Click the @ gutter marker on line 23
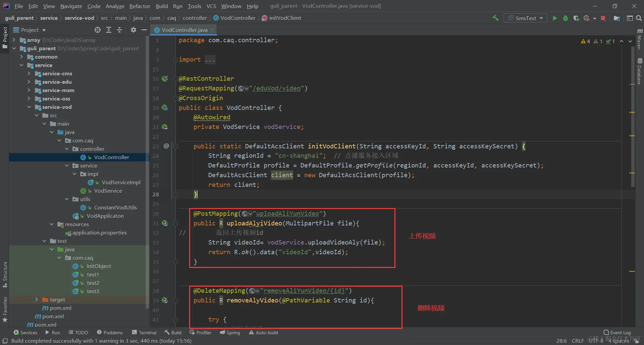 point(166,146)
